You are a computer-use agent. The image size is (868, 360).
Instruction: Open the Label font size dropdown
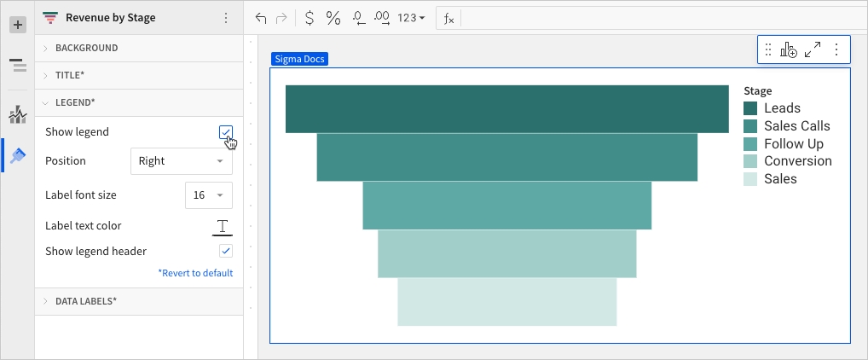(208, 195)
